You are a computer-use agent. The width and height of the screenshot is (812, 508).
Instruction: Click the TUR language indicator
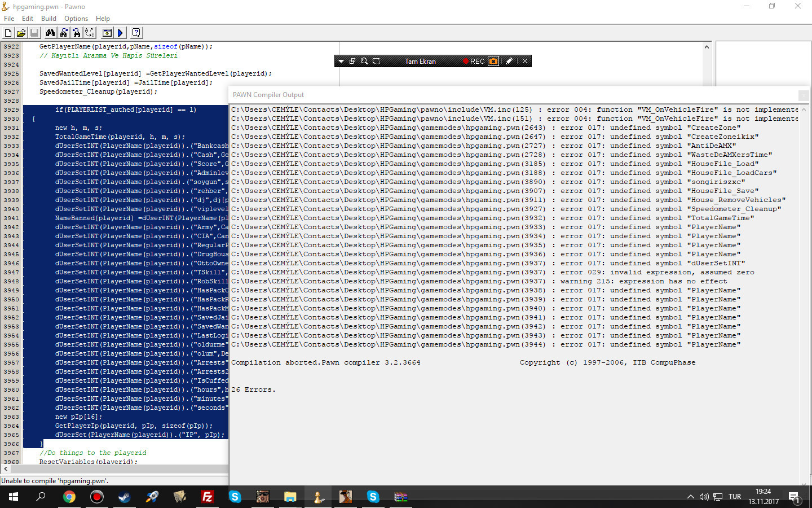(735, 497)
